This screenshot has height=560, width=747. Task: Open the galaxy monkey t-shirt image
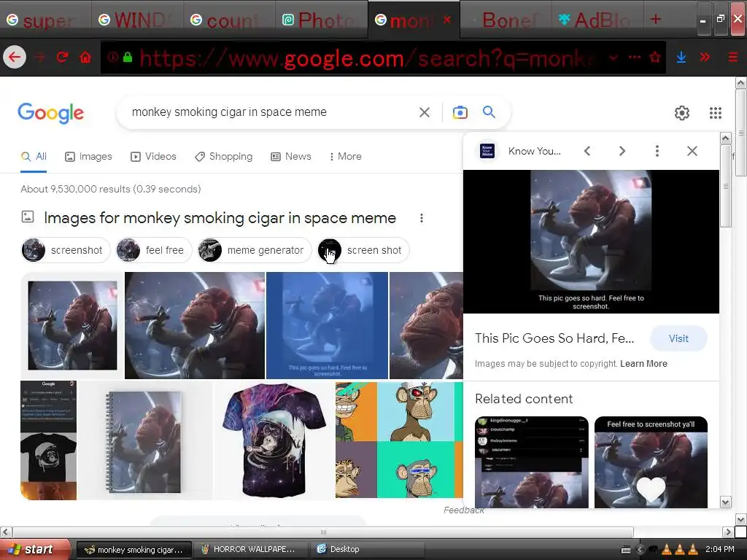(274, 440)
